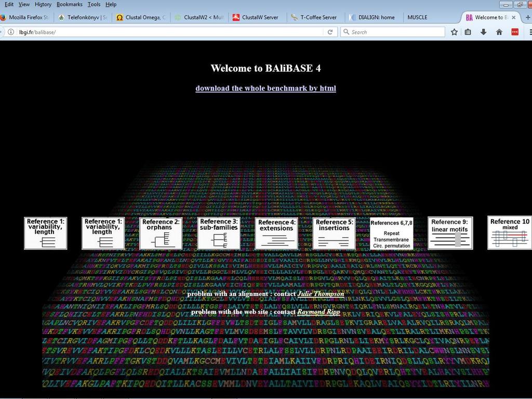
Task: Switch to the ClustalW Server tab
Action: (258, 17)
